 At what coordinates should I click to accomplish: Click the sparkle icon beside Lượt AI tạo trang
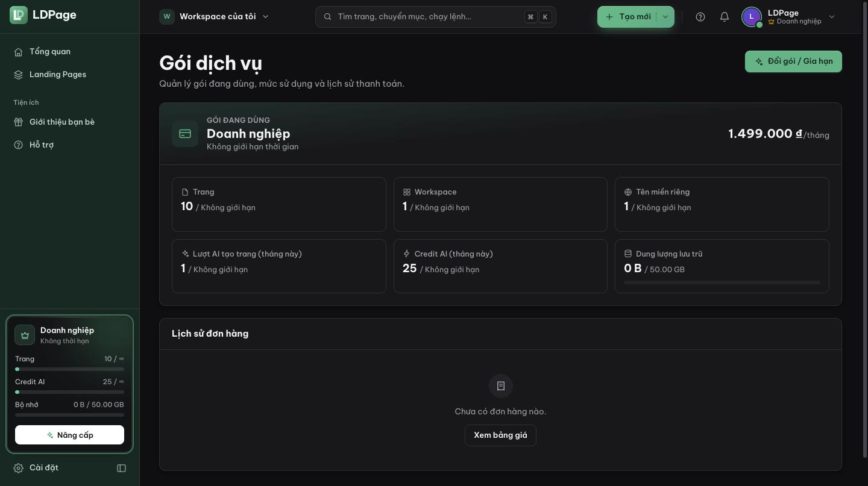coord(185,254)
